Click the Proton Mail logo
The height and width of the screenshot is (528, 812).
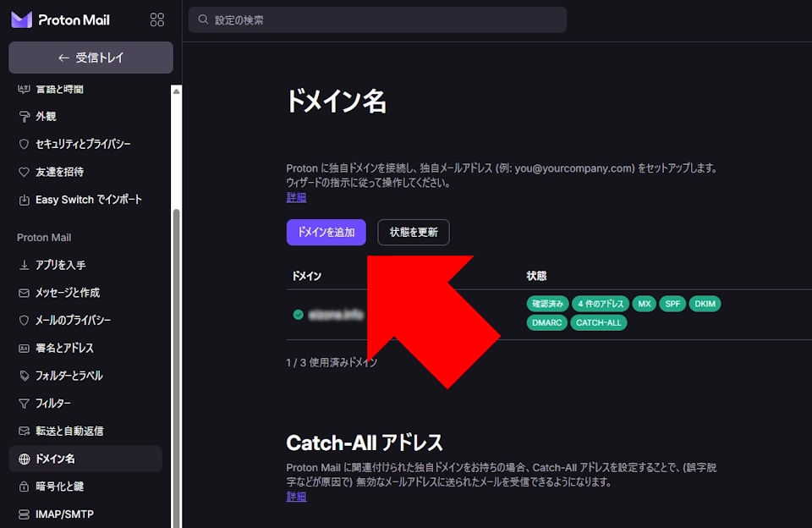point(60,19)
